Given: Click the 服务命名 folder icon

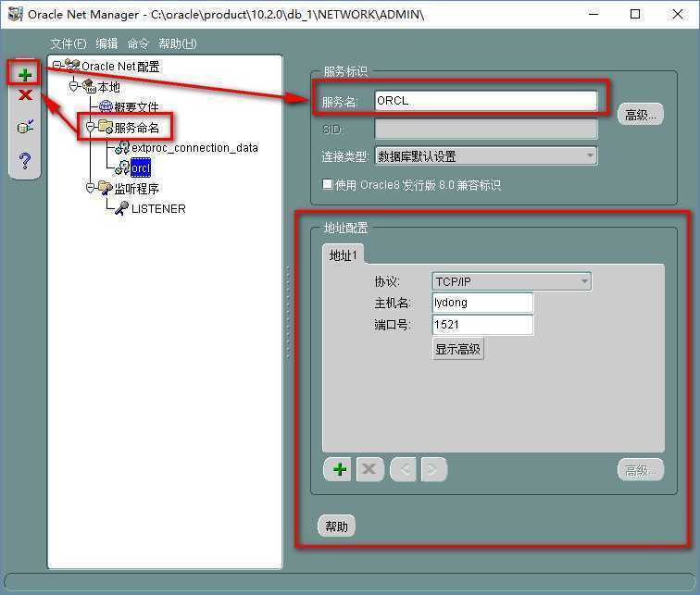Looking at the screenshot, I should 106,127.
